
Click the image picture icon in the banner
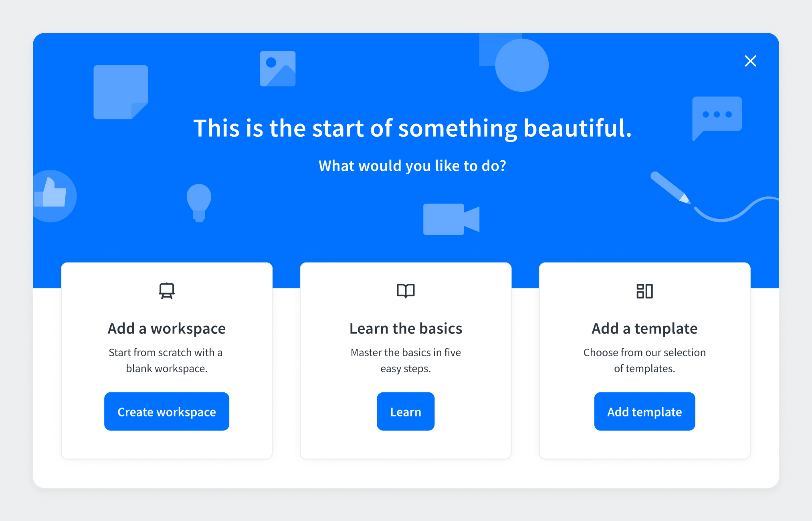(x=278, y=69)
